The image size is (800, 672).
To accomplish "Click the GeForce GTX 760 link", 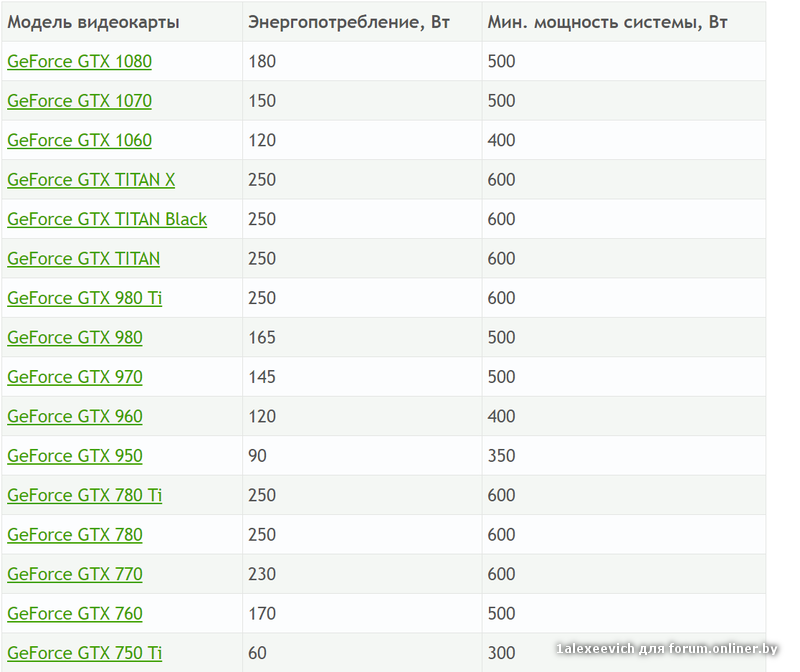I will pos(75,614).
